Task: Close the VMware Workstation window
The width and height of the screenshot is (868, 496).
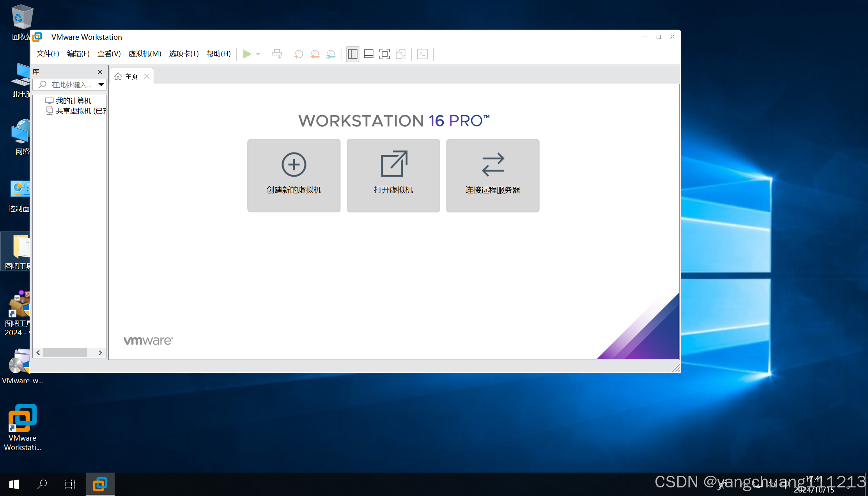Action: [672, 37]
